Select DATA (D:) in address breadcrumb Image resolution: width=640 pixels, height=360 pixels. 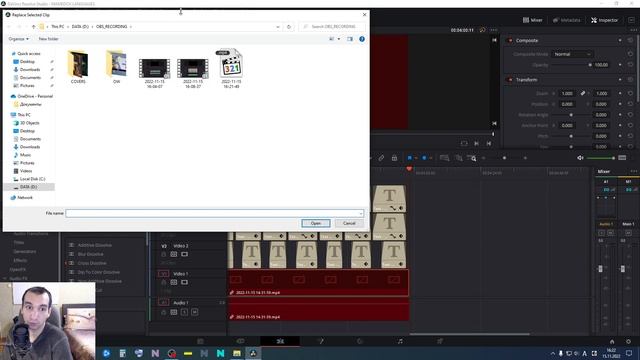[80, 27]
